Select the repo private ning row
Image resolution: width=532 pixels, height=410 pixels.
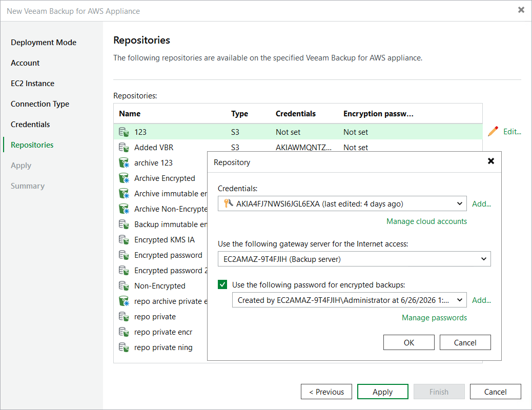pyautogui.click(x=160, y=347)
